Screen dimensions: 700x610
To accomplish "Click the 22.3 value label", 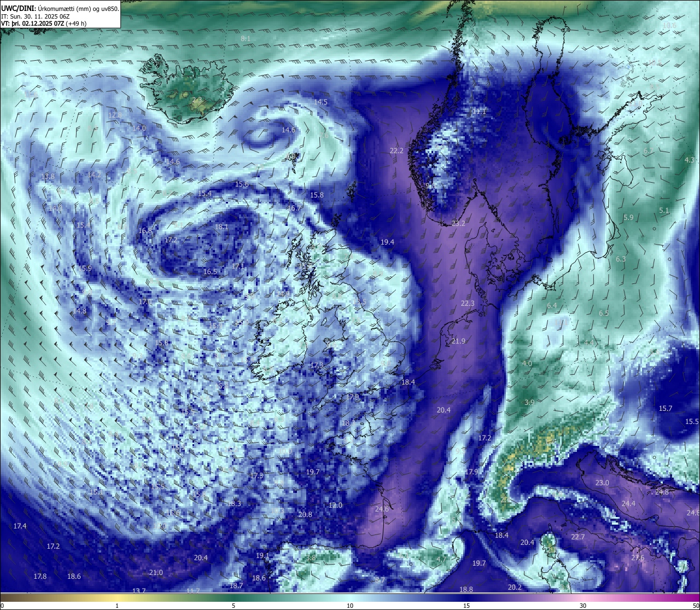I will coord(468,303).
